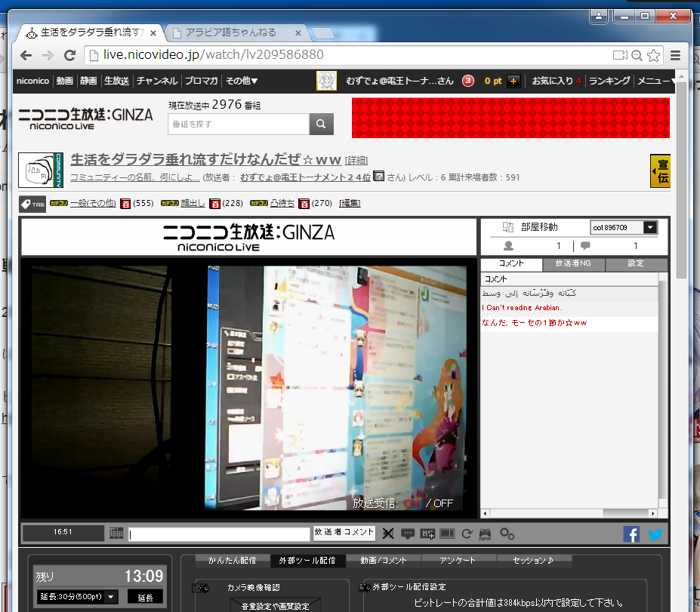Turn broadcast receiving ON
This screenshot has width=700, height=612.
click(411, 503)
